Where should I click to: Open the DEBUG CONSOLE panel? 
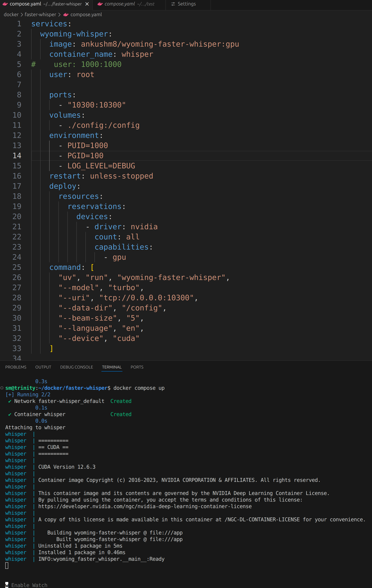[76, 367]
